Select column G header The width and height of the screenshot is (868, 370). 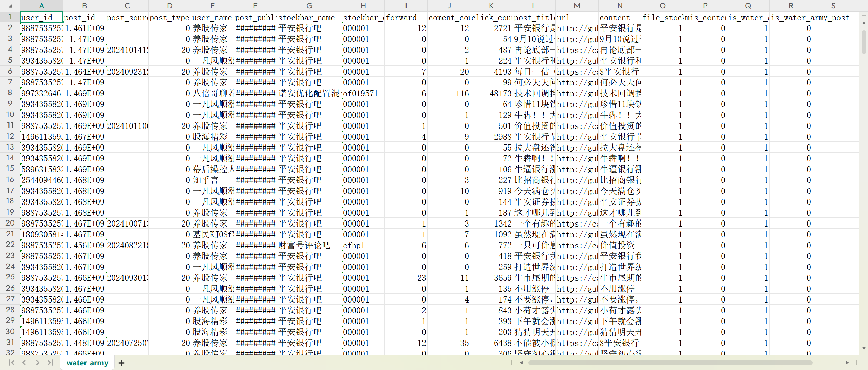pos(309,6)
